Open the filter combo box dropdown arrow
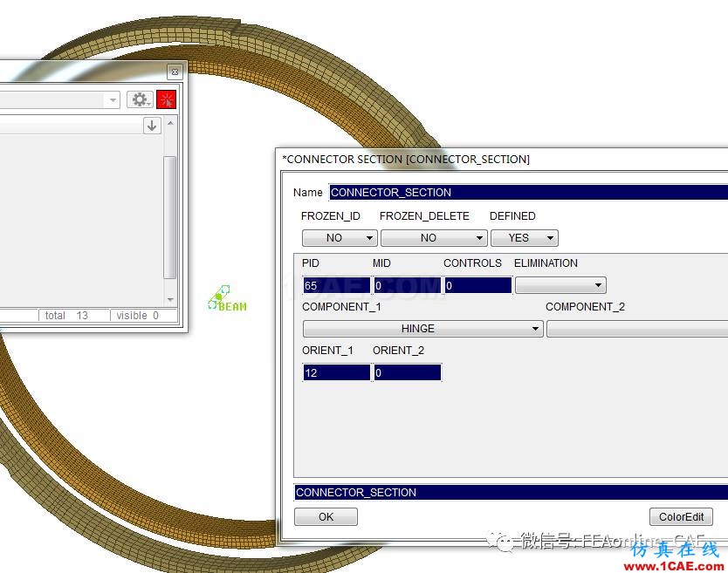This screenshot has width=728, height=573. click(x=113, y=99)
